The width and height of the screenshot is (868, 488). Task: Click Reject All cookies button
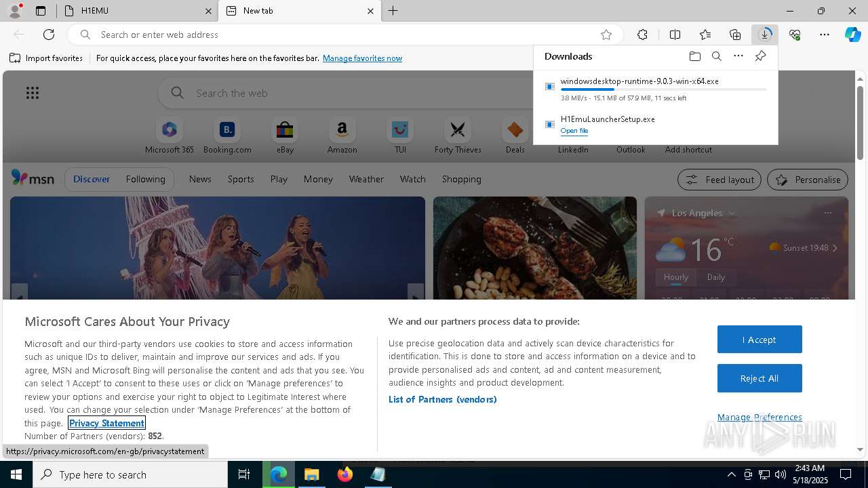pos(759,378)
